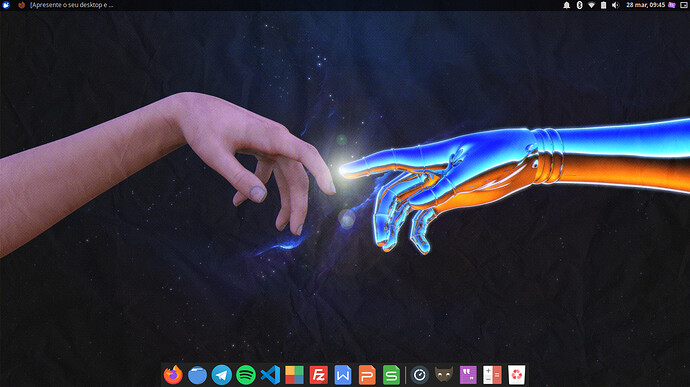The width and height of the screenshot is (690, 387).
Task: Click the purple tray icon beside the clock
Action: tap(672, 5)
